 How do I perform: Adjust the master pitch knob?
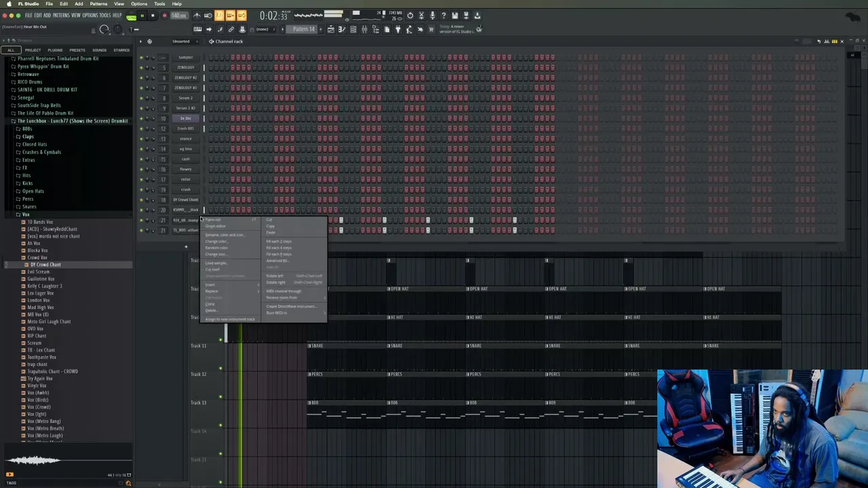(117, 29)
